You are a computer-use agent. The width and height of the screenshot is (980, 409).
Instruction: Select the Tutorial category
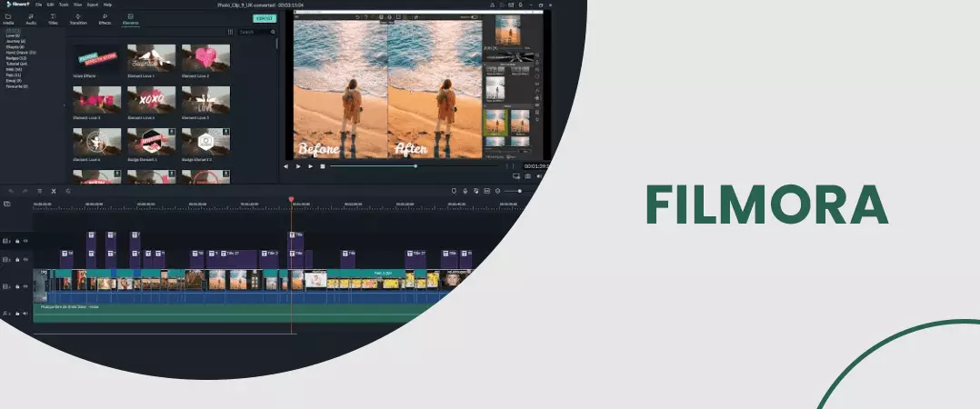[x=16, y=64]
